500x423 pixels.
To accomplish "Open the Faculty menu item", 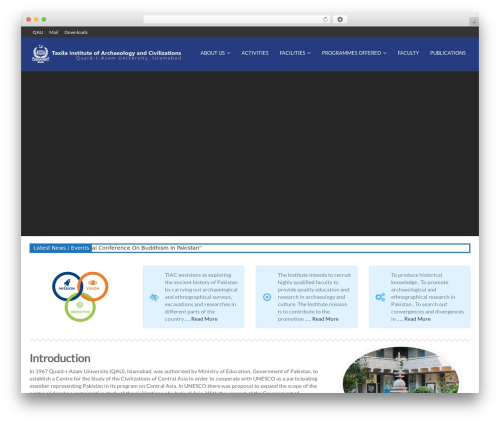I will point(408,53).
